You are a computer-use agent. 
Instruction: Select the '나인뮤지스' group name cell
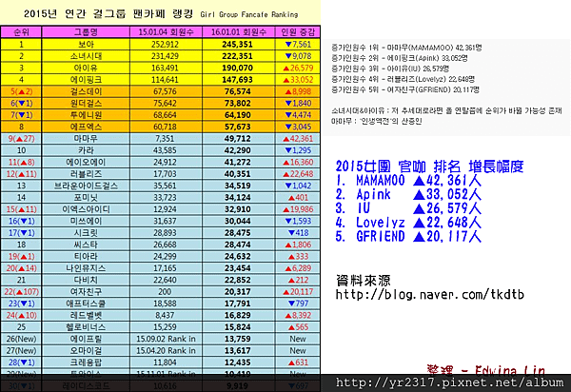[86, 268]
